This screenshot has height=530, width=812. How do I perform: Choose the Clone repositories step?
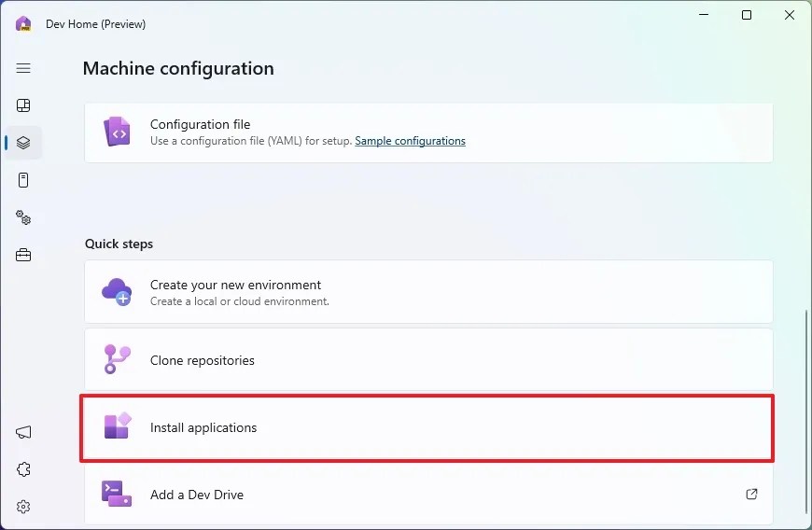click(428, 359)
